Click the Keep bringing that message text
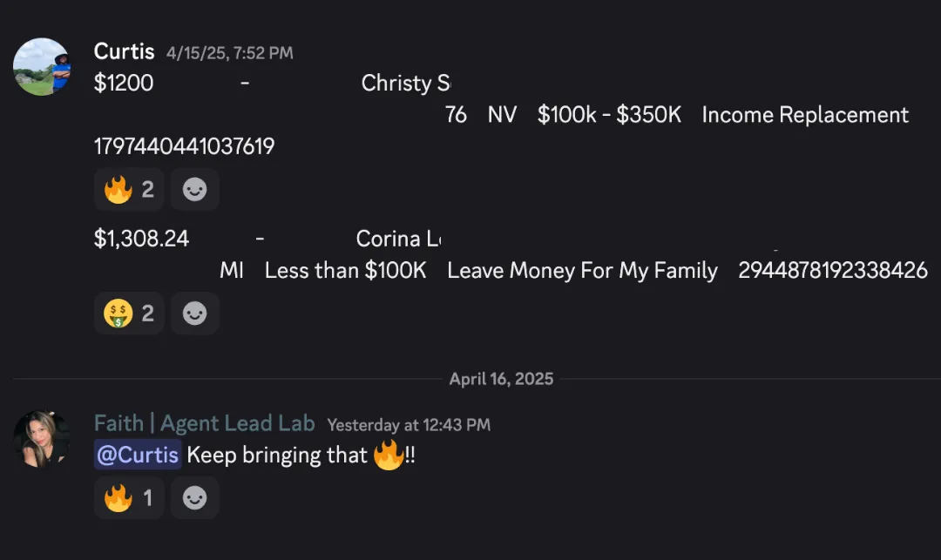 (277, 455)
